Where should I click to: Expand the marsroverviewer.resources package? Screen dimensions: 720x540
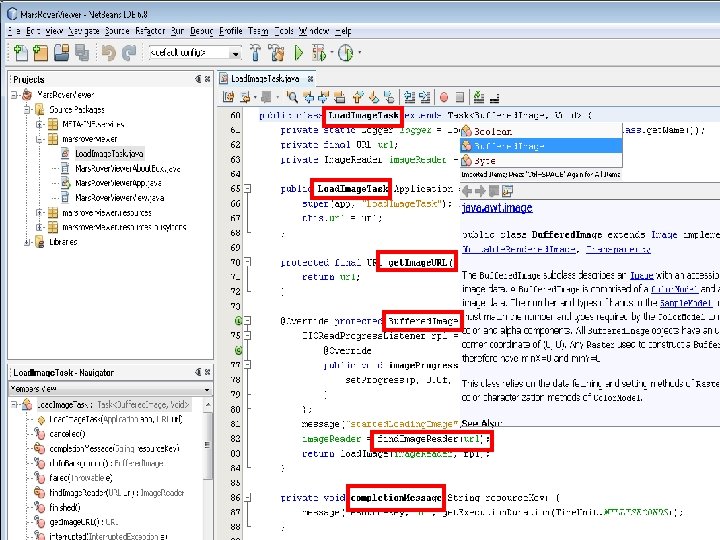tap(40, 213)
